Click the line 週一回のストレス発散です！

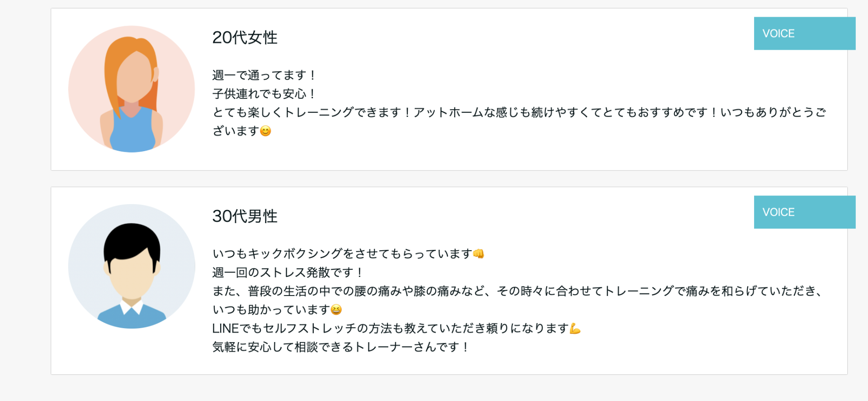pos(288,272)
